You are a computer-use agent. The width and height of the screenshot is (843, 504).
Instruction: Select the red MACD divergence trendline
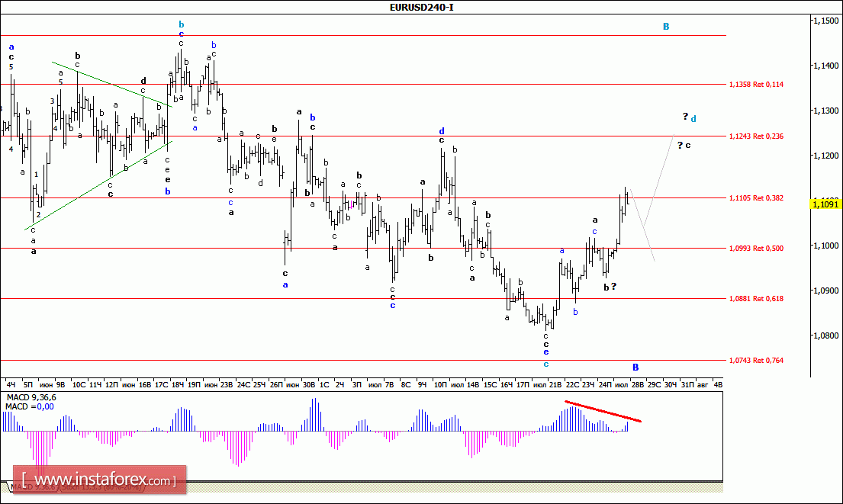click(x=603, y=411)
